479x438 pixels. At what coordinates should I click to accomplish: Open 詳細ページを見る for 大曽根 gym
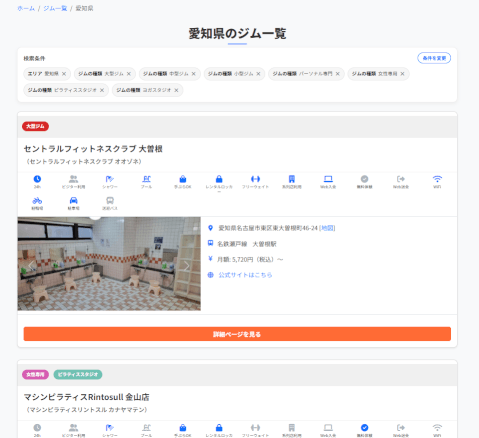(x=237, y=334)
